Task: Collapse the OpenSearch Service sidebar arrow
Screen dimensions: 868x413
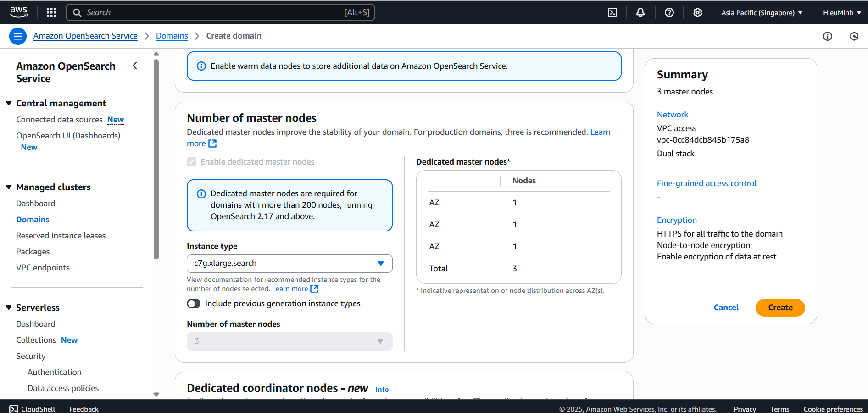Action: (x=135, y=66)
